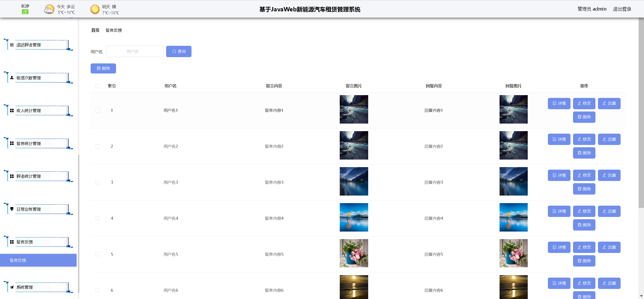Expand the 退还押金管理 sidebar menu
Image resolution: width=644 pixels, height=299 pixels.
[38, 45]
